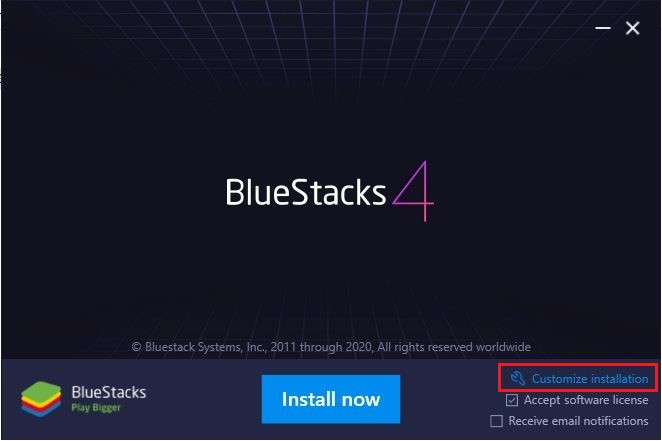This screenshot has height=441, width=662.
Task: Click the Receive email notifications label text
Action: point(578,421)
